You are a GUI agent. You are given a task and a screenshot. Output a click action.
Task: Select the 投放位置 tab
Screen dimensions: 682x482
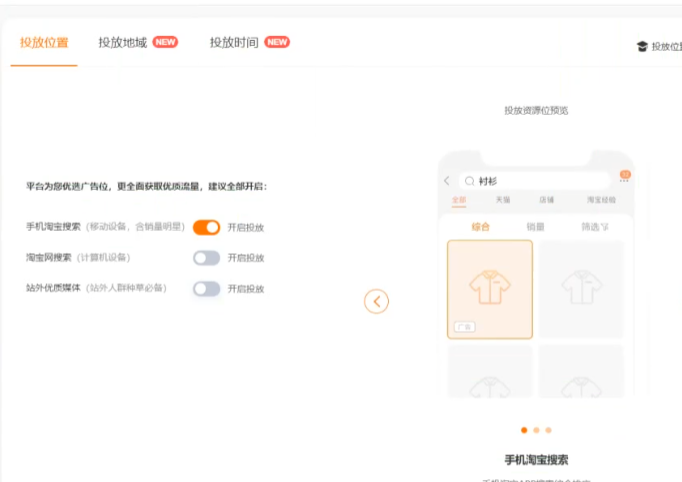(x=44, y=43)
